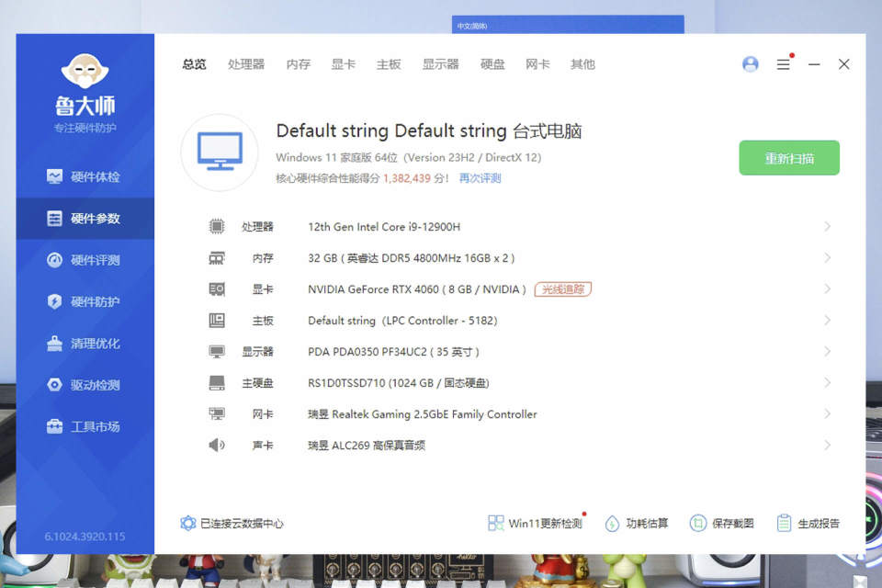The image size is (882, 588).
Task: Expand the 网卡 Realtek row chevron
Action: 827,414
